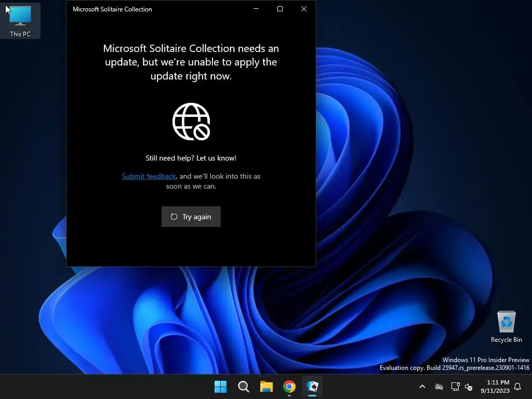Image resolution: width=532 pixels, height=399 pixels.
Task: Click the Microsoft Solitaire Collection title text
Action: 112,9
